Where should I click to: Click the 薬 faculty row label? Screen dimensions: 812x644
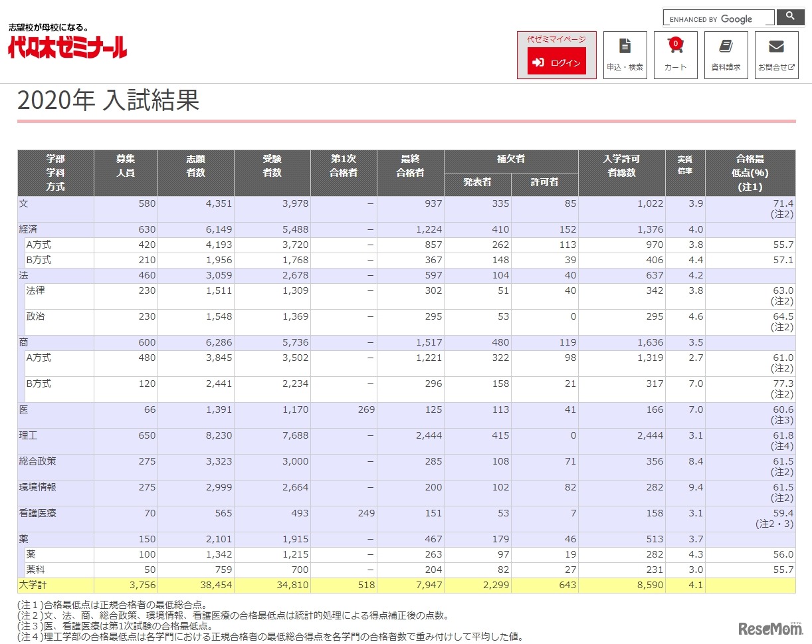22,538
